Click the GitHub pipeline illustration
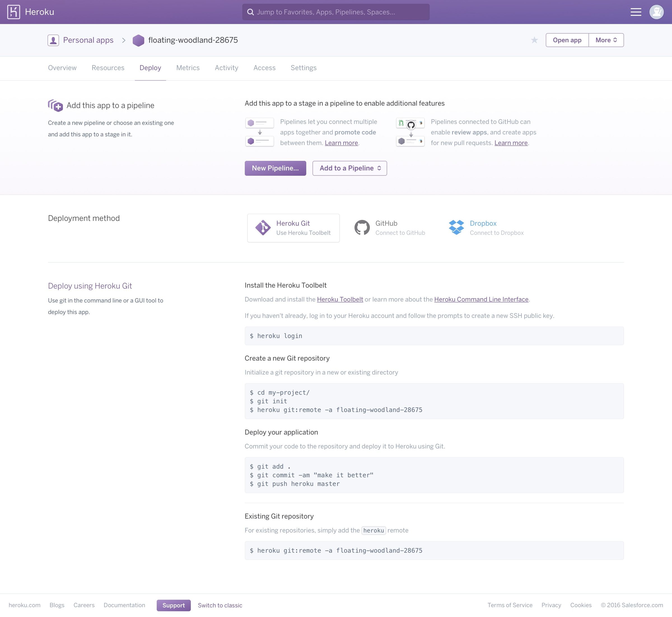Viewport: 672px width, 617px height. [410, 132]
